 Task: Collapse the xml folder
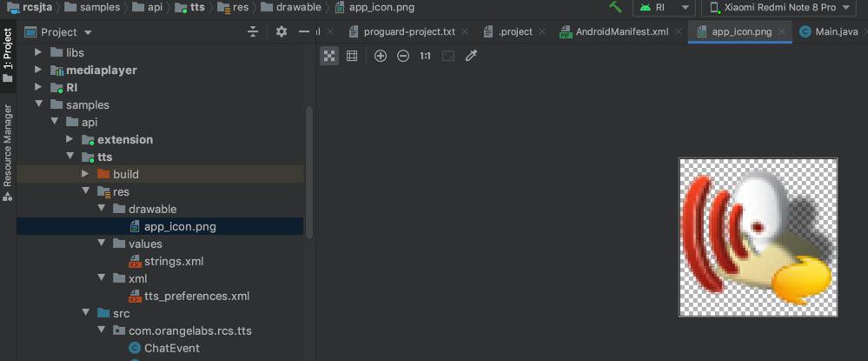tap(101, 277)
